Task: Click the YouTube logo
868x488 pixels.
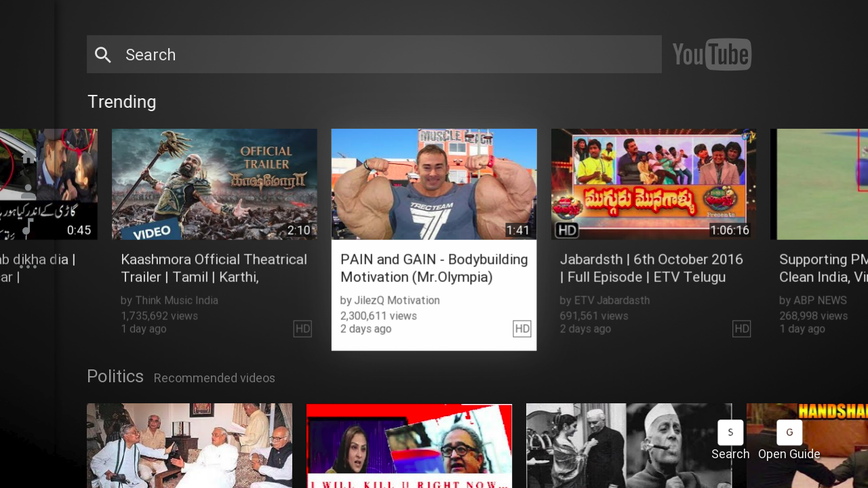Action: pyautogui.click(x=711, y=54)
